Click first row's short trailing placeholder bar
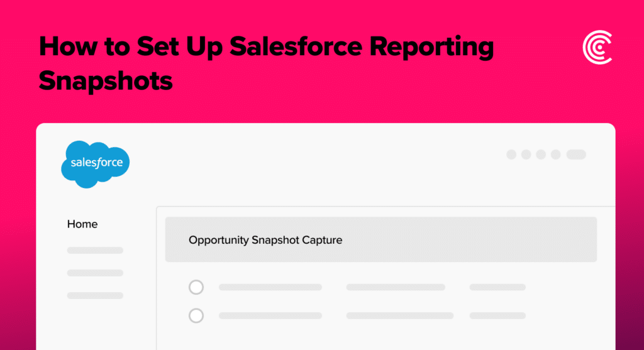644x350 pixels. coord(498,287)
